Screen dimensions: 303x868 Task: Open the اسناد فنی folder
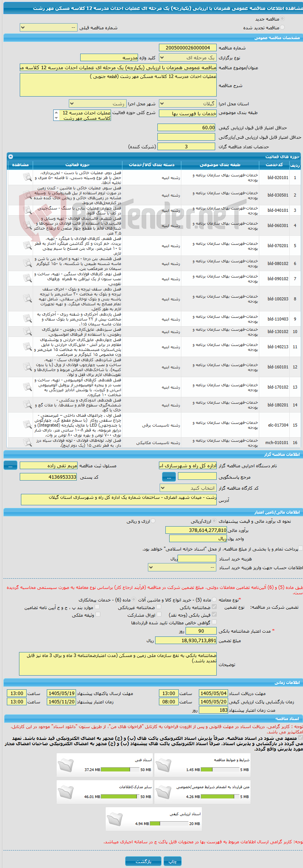click(65, 765)
